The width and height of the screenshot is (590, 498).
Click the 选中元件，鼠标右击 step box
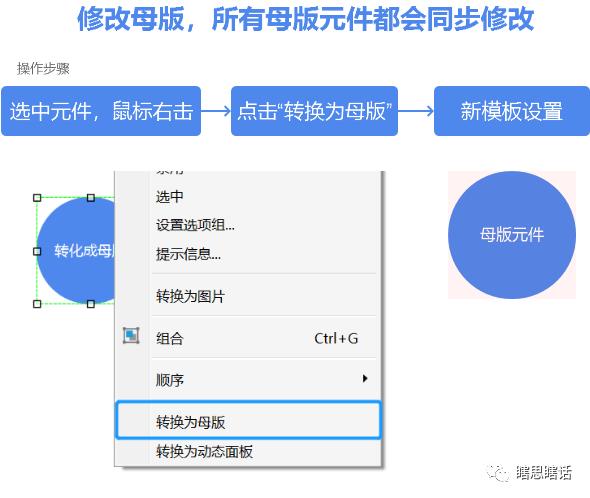pos(101,111)
